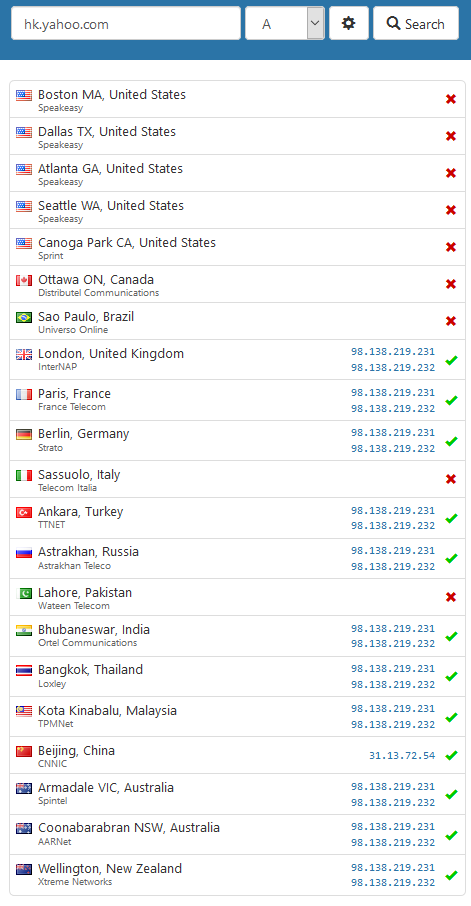Click 98.138.219.231 in the Paris row
The width and height of the screenshot is (471, 906).
[x=393, y=392]
